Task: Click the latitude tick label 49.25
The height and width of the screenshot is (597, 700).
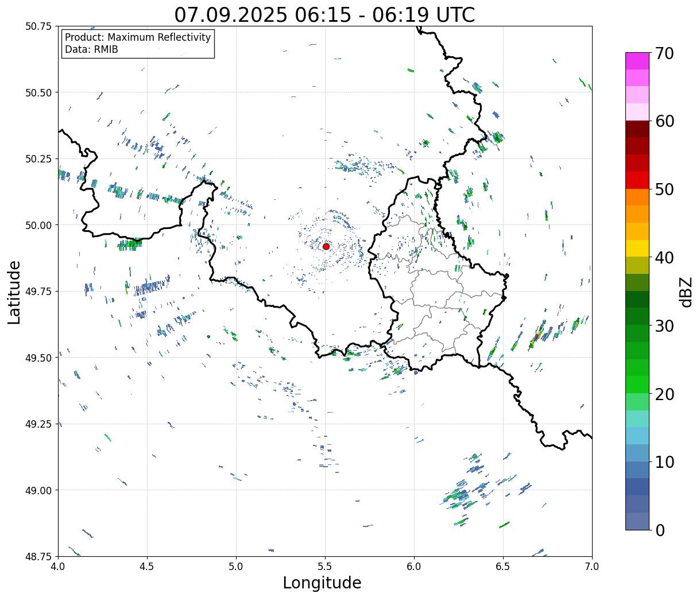Action: [38, 424]
